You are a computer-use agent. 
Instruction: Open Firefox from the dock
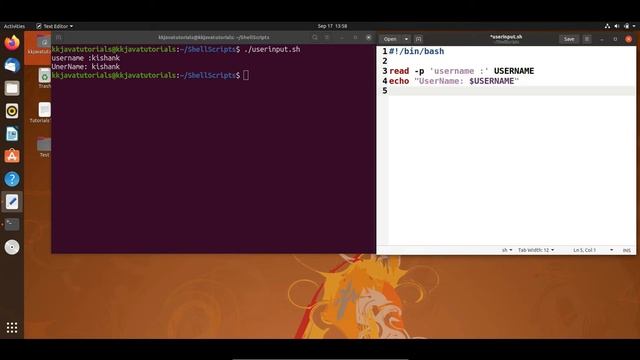pyautogui.click(x=12, y=42)
